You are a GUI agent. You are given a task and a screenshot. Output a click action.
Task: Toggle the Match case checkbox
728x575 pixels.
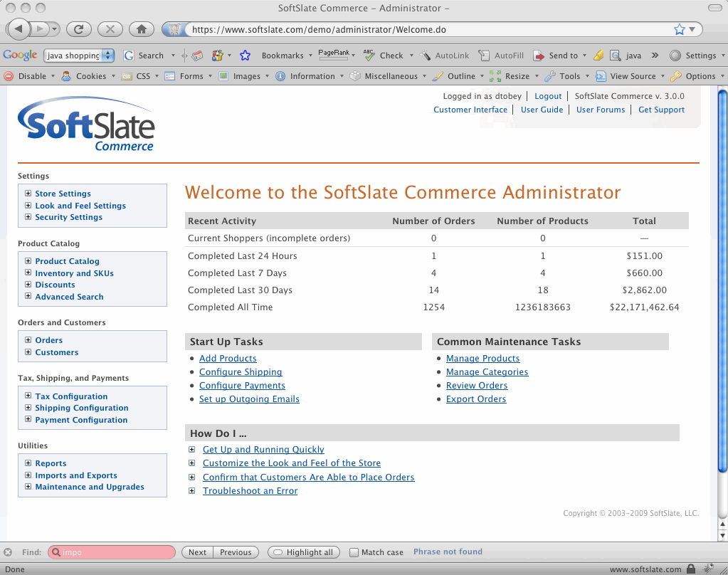[x=354, y=552]
